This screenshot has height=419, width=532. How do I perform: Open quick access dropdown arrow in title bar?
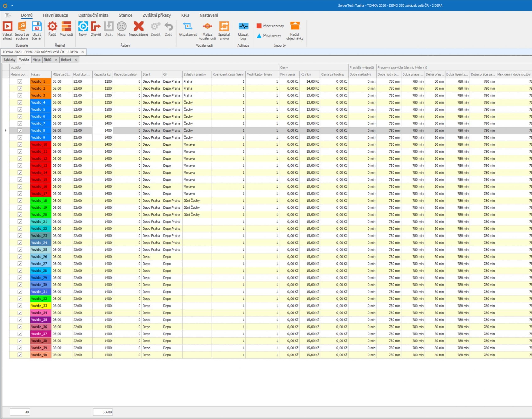click(x=12, y=5)
